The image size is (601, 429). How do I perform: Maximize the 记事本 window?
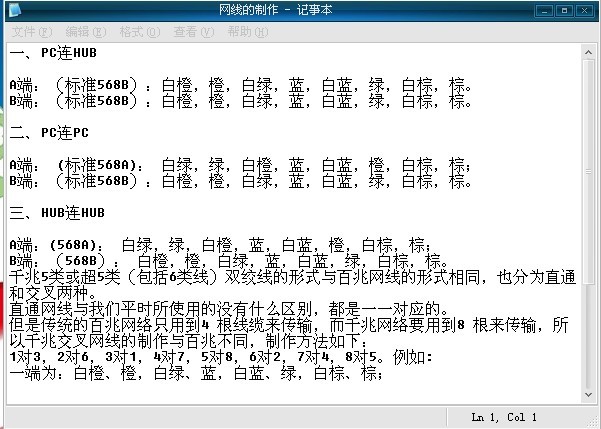[565, 10]
